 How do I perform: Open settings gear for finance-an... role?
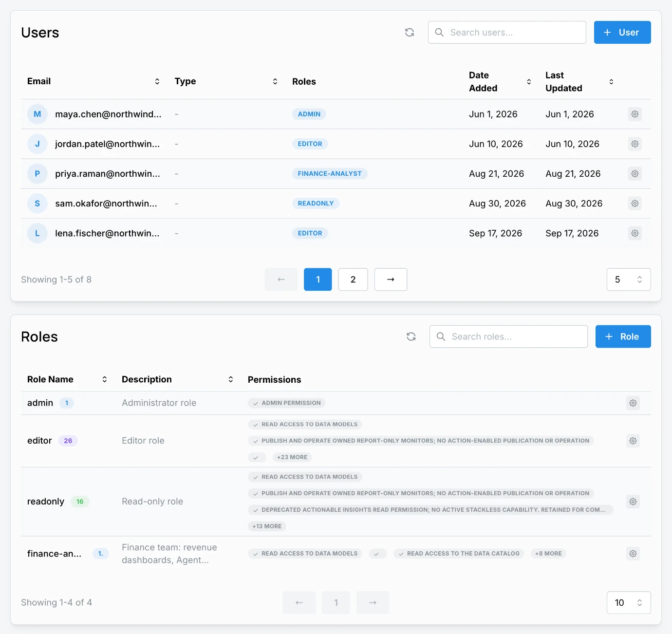[x=633, y=554]
